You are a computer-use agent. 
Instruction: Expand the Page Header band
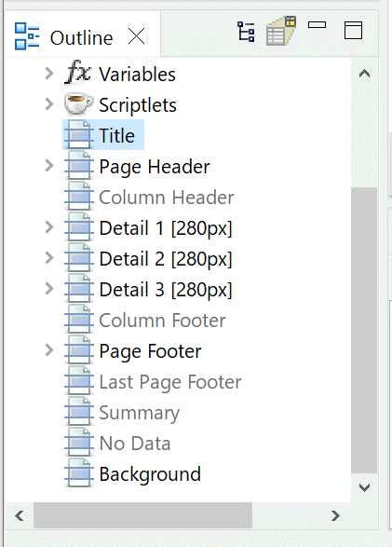coord(49,166)
